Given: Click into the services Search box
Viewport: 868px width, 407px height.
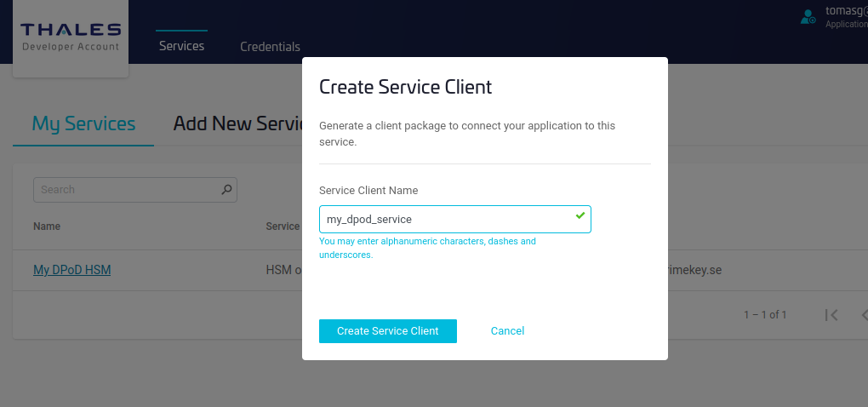Looking at the screenshot, I should click(x=126, y=190).
